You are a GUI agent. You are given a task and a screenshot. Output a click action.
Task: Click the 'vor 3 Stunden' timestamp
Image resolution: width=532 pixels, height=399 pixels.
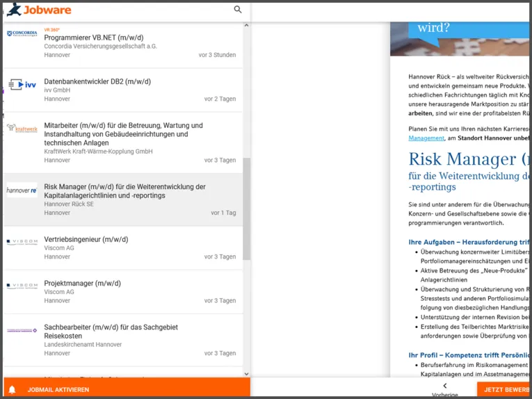click(x=217, y=55)
